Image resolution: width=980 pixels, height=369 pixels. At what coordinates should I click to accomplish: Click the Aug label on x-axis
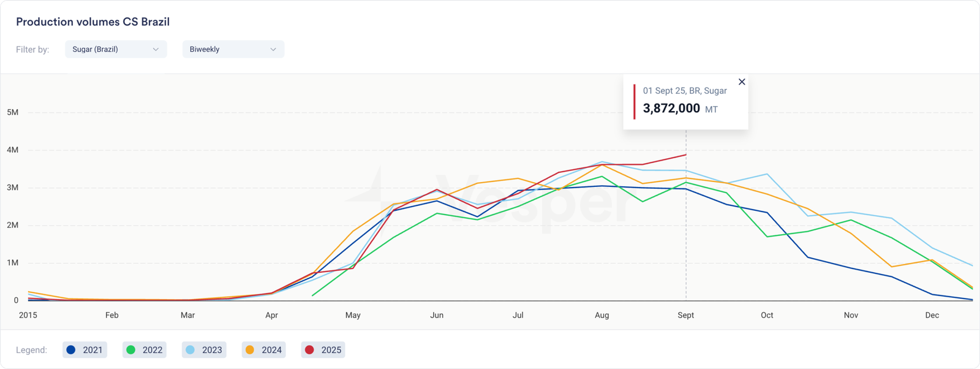[x=601, y=315]
